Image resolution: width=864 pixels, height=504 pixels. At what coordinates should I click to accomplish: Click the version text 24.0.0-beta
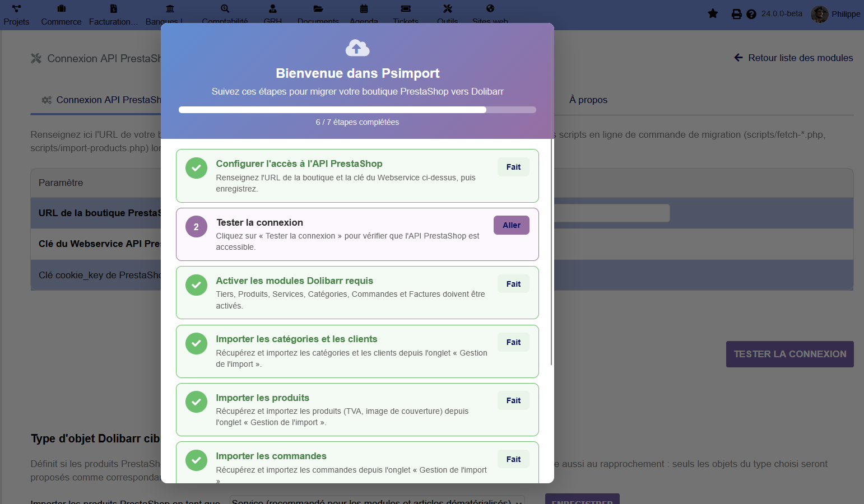pos(782,13)
